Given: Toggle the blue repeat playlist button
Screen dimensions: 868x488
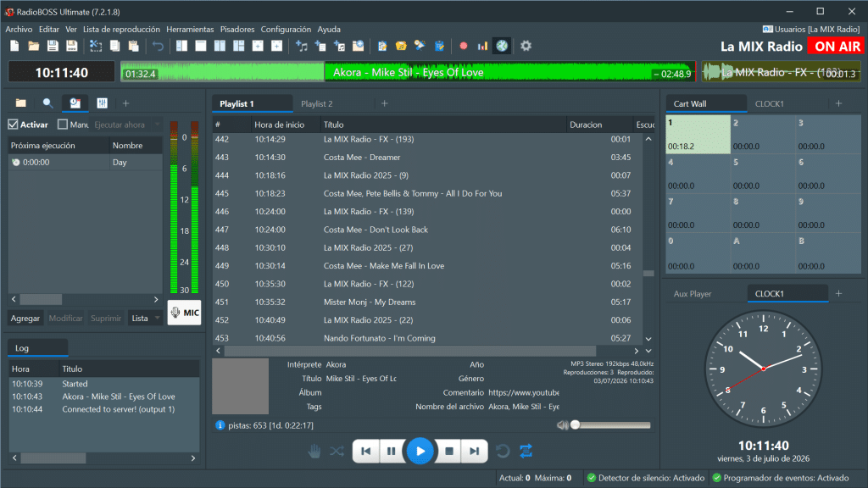Looking at the screenshot, I should coord(526,451).
